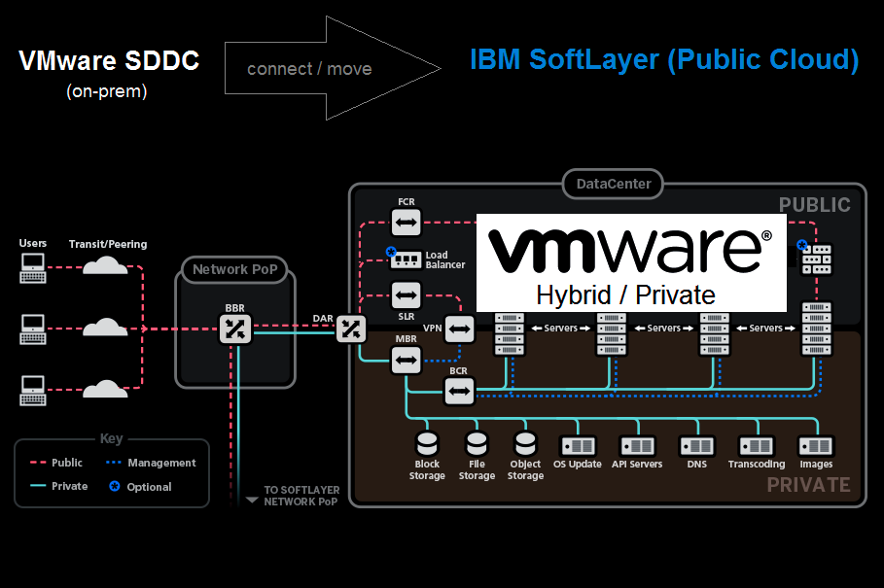Select the File Storage text label
The image size is (884, 588).
[477, 469]
